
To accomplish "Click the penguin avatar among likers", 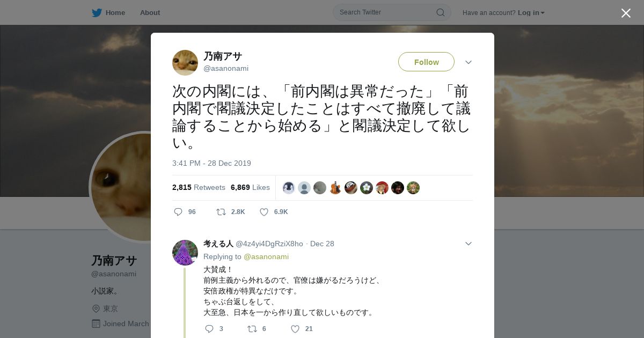I will [x=289, y=188].
